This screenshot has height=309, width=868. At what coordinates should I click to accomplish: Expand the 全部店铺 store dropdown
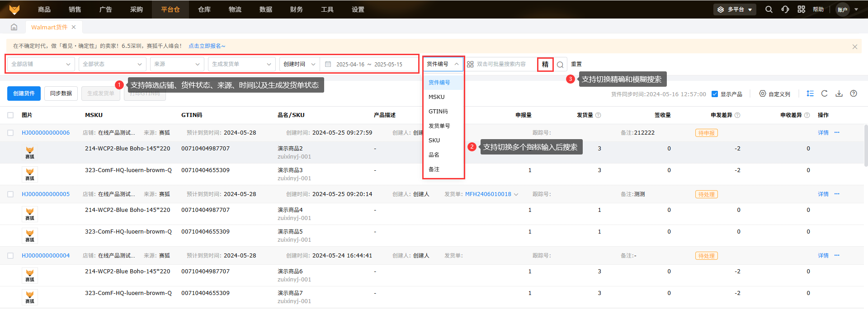pyautogui.click(x=41, y=64)
